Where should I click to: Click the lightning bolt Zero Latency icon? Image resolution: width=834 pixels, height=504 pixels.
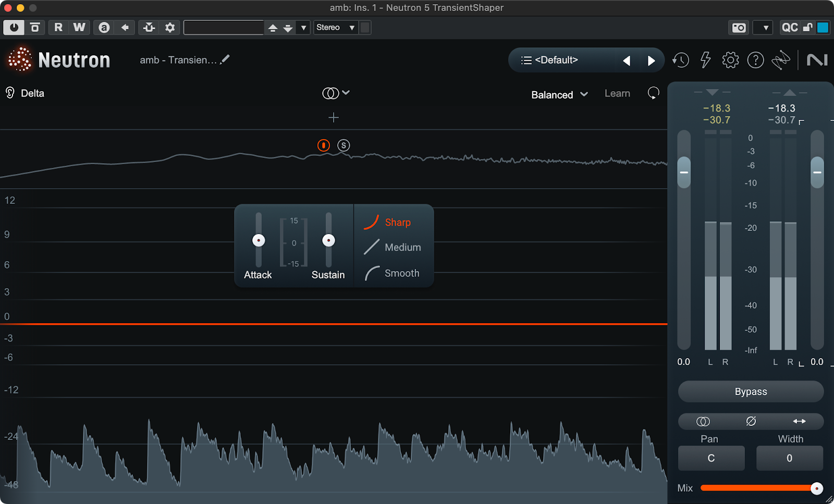point(705,60)
